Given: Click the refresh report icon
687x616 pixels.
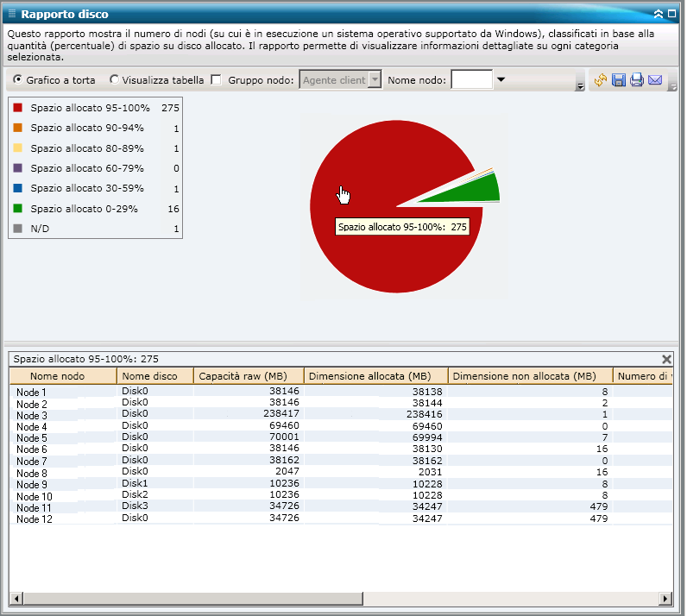Looking at the screenshot, I should 602,80.
